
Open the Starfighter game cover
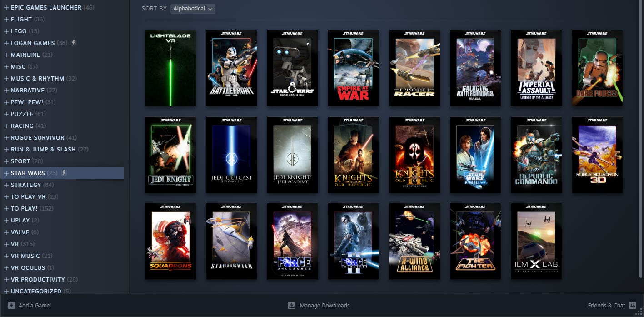coord(231,241)
